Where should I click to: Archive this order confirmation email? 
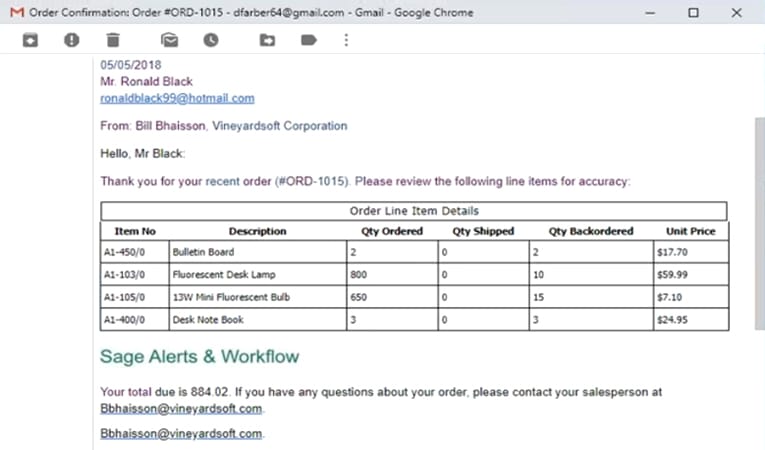tap(30, 40)
